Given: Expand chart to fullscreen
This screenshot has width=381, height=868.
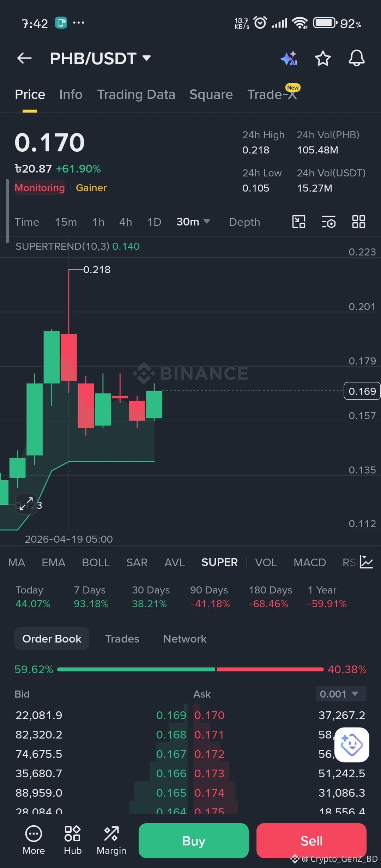Looking at the screenshot, I should [x=26, y=504].
